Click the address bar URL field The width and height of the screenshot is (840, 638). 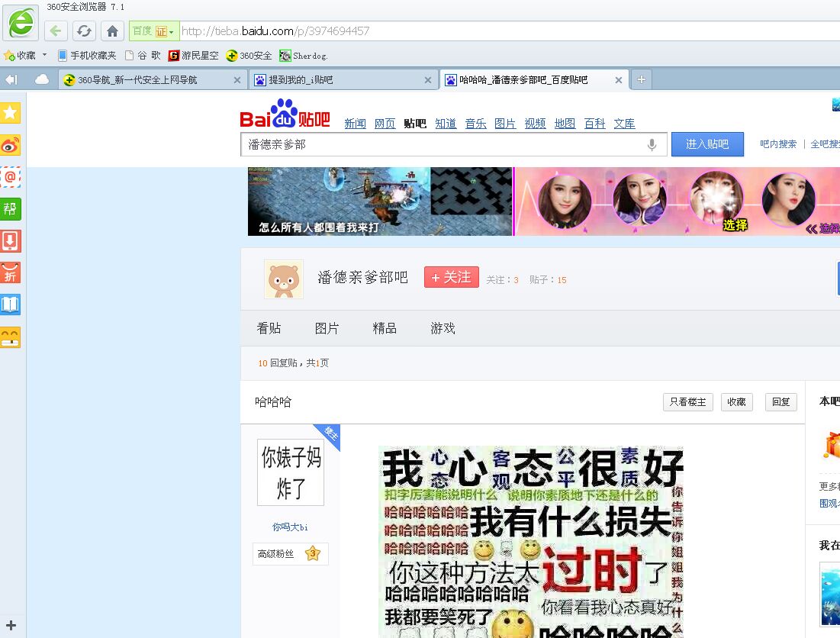click(x=509, y=31)
